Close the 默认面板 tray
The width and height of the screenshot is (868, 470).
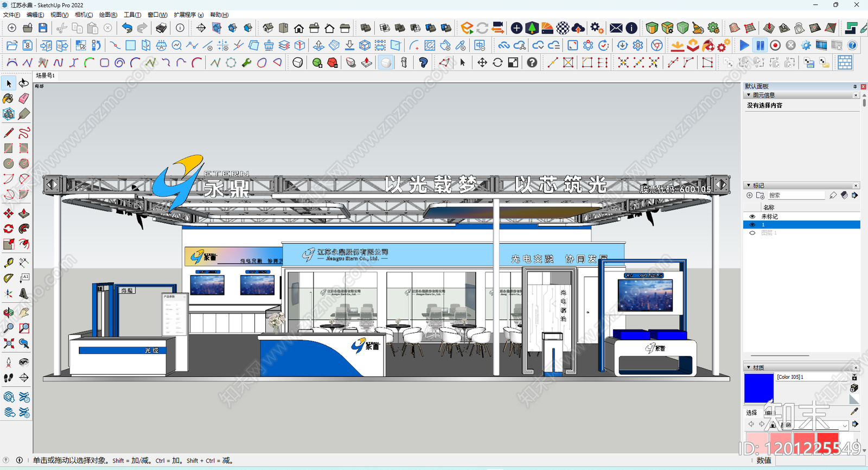(863, 86)
